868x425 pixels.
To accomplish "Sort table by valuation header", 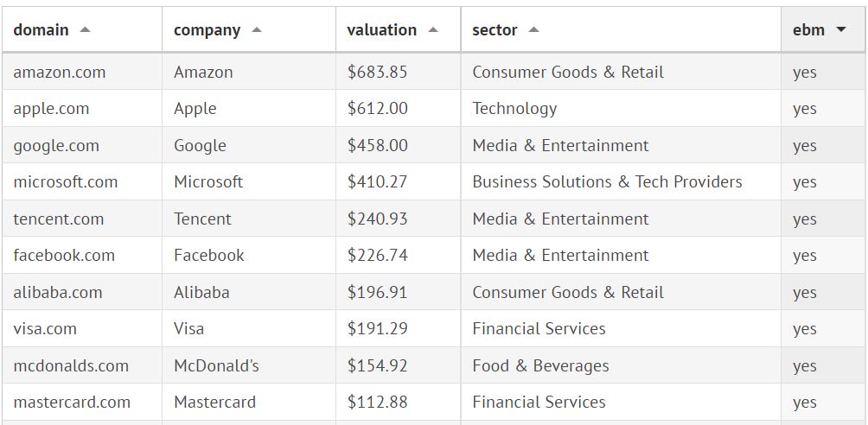I will tap(381, 30).
